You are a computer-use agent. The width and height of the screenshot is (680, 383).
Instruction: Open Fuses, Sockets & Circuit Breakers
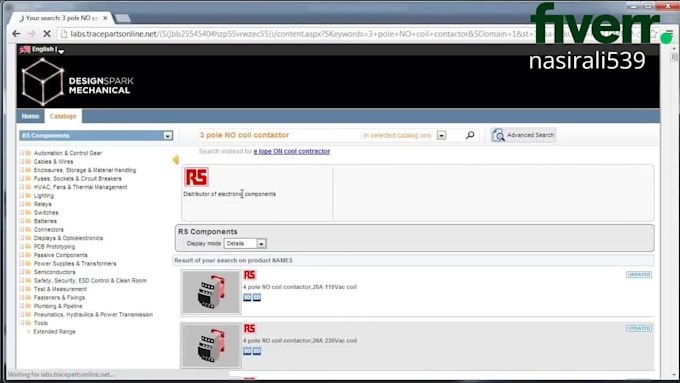point(78,178)
